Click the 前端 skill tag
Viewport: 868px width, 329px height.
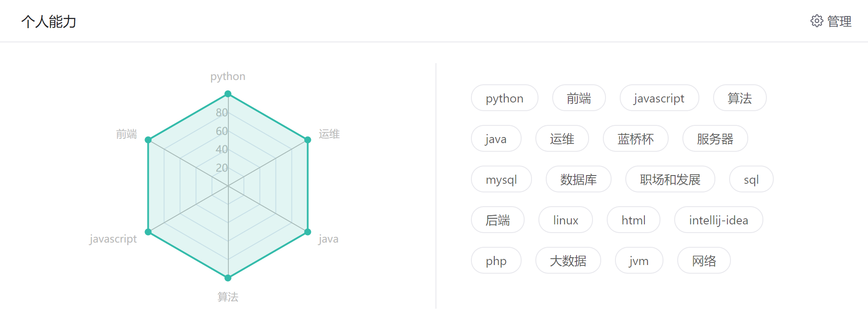pyautogui.click(x=579, y=98)
